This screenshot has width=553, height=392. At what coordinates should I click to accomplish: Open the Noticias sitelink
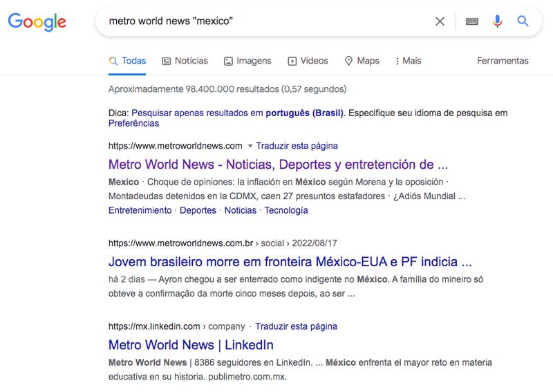(240, 210)
